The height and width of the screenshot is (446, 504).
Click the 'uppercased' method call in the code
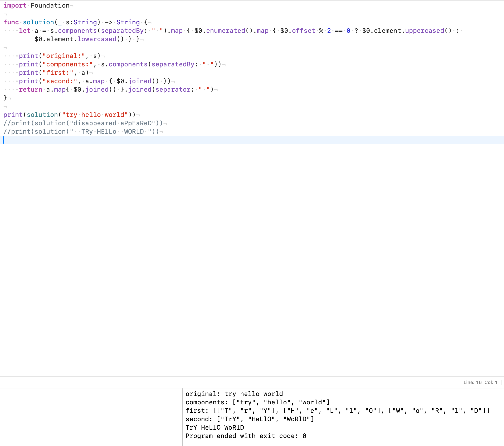424,30
